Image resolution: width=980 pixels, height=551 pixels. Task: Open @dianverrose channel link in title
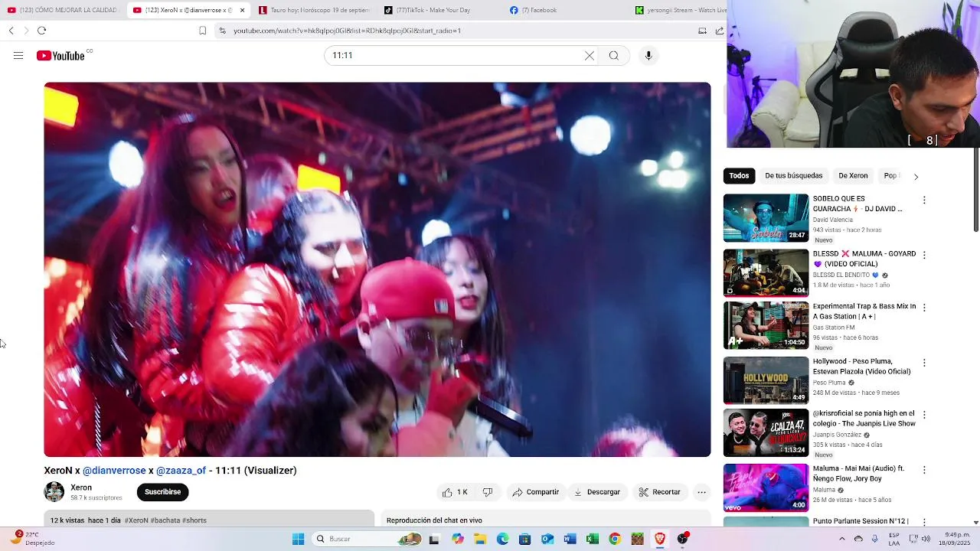point(114,471)
